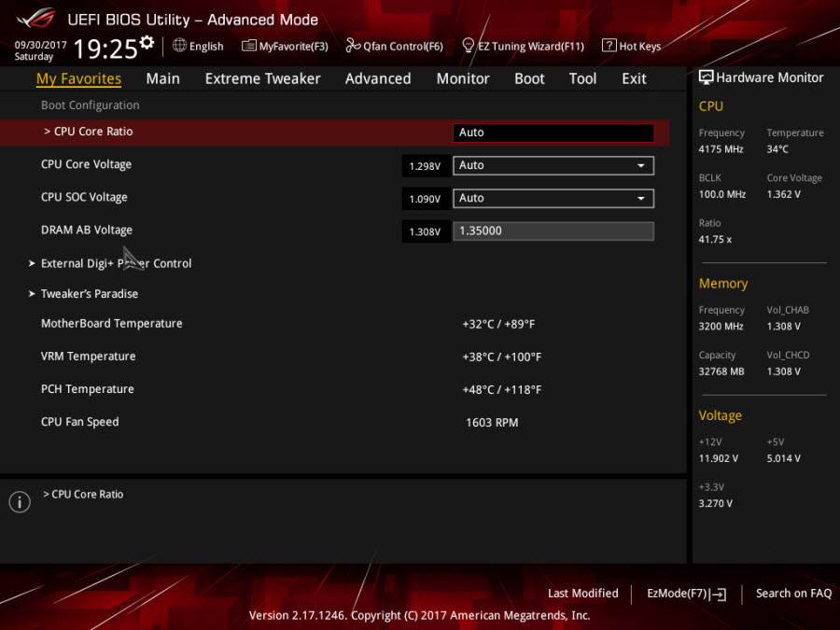Edit the DRAM AB Voltage 1.35000 field
This screenshot has height=630, width=840.
click(x=553, y=231)
